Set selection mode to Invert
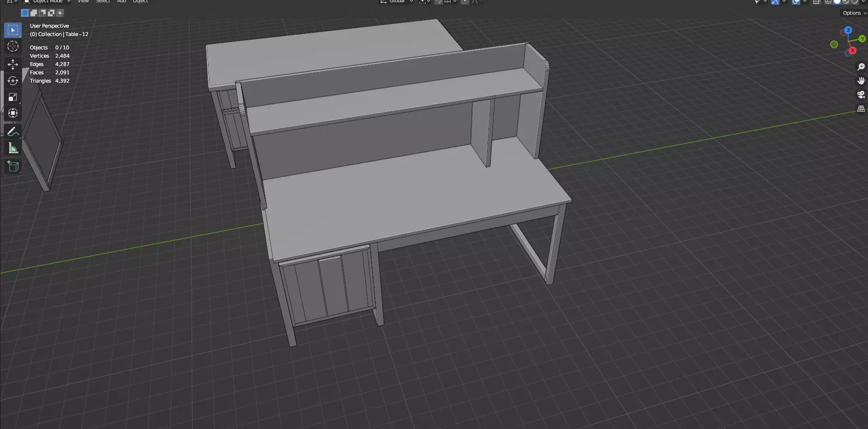Viewport: 868px width, 429px height. tap(51, 13)
